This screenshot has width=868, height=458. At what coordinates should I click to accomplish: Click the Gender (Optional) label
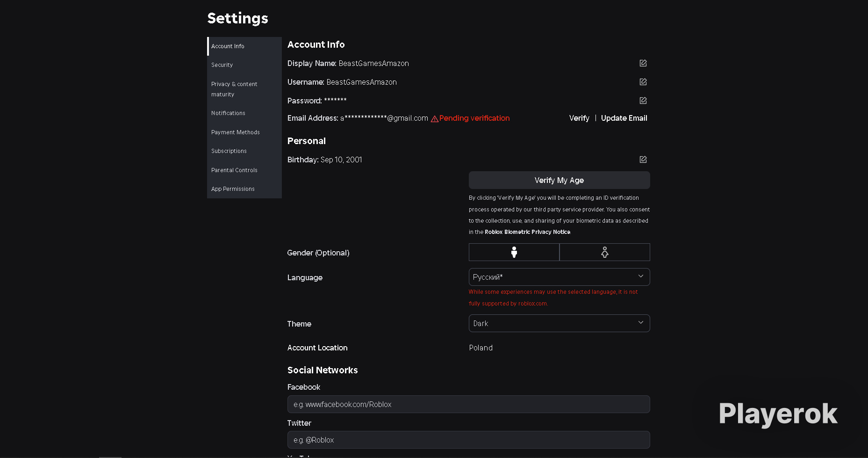tap(318, 253)
